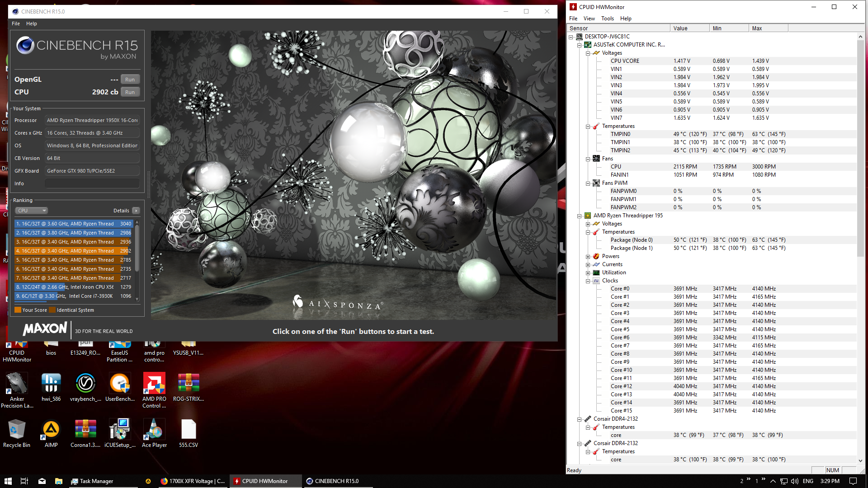The height and width of the screenshot is (488, 868).
Task: Open the Action Center notification icon
Action: (853, 481)
